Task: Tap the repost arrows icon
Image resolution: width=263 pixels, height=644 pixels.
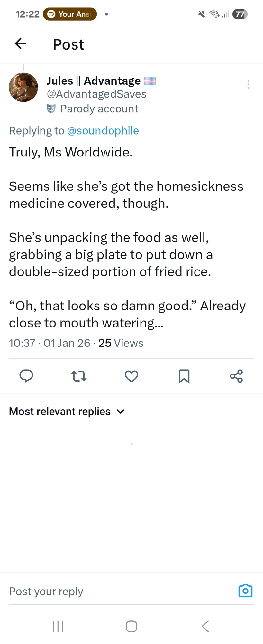Action: pyautogui.click(x=79, y=376)
